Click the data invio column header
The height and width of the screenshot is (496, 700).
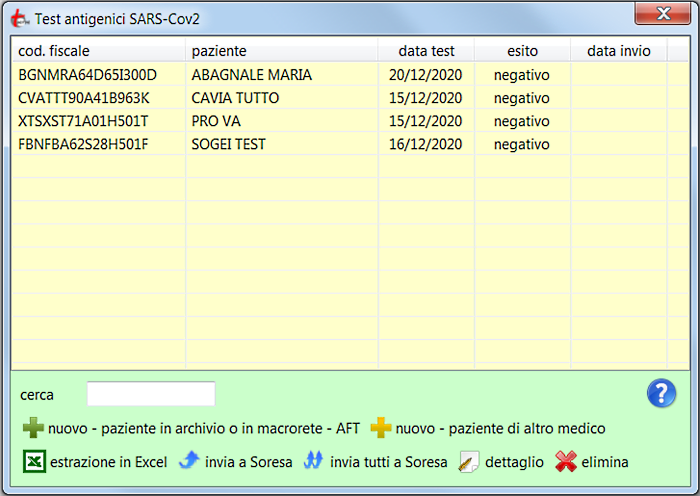(618, 50)
